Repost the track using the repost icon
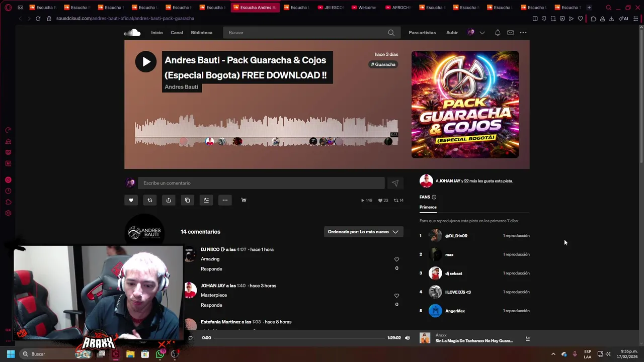644x362 pixels. pyautogui.click(x=149, y=200)
